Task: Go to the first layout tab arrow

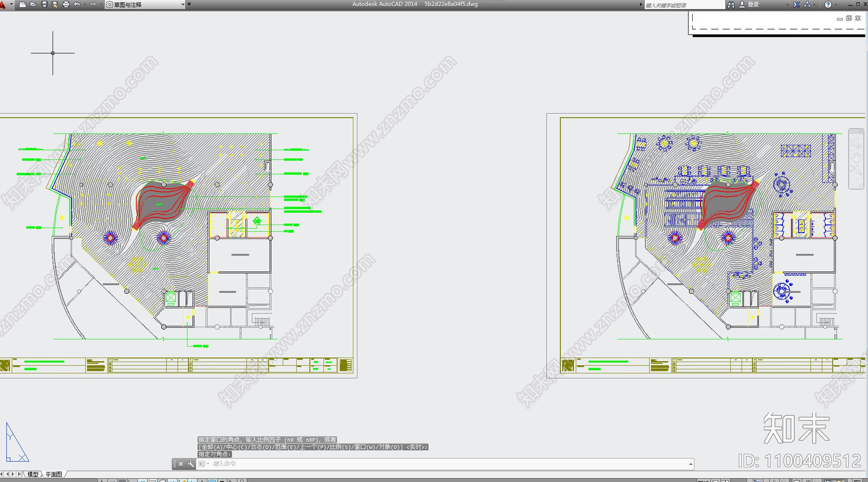Action: click(2, 474)
